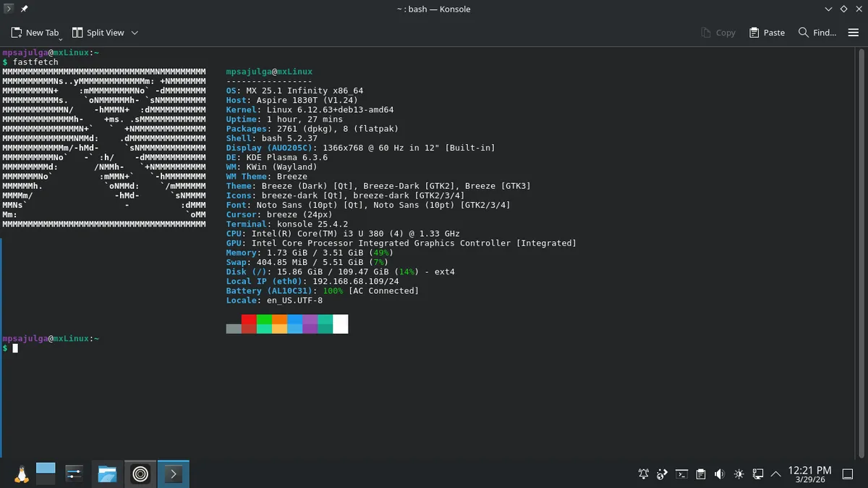Open a new terminal tab
The width and height of the screenshot is (868, 488).
click(35, 32)
